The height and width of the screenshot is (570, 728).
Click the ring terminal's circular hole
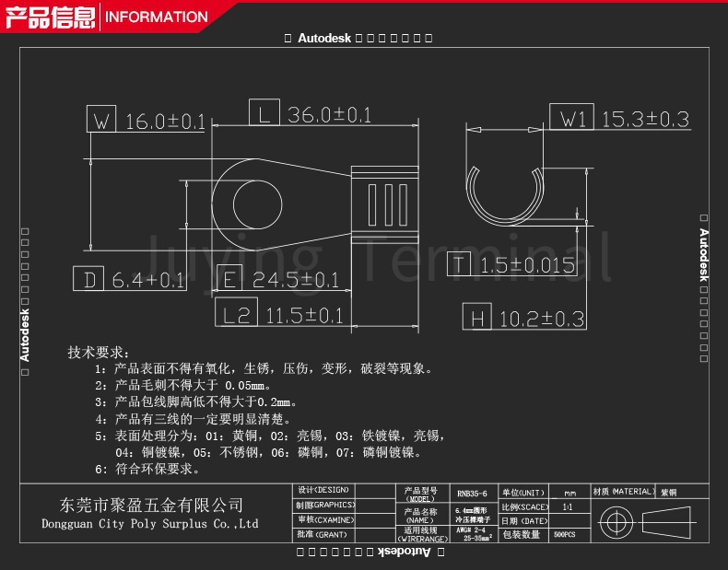tap(259, 202)
